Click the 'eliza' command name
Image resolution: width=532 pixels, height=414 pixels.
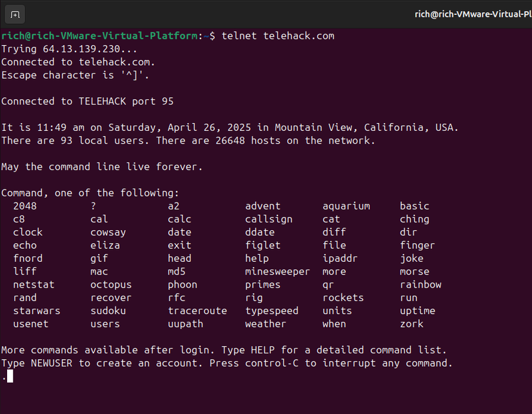(x=105, y=245)
